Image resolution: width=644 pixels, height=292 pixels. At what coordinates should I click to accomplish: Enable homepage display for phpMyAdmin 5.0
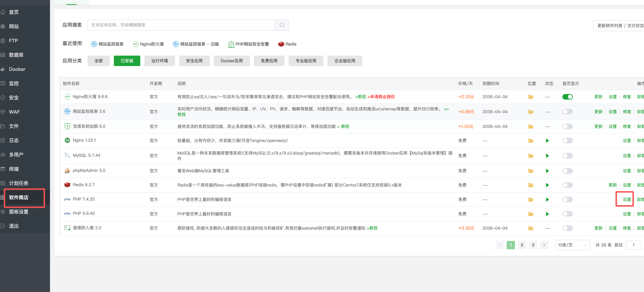tap(567, 171)
